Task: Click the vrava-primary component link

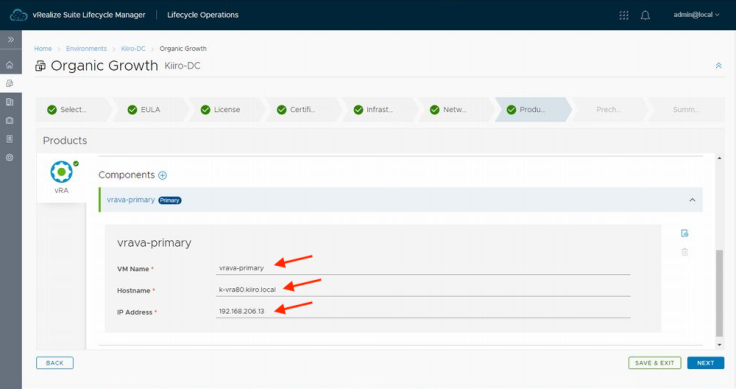Action: 130,200
